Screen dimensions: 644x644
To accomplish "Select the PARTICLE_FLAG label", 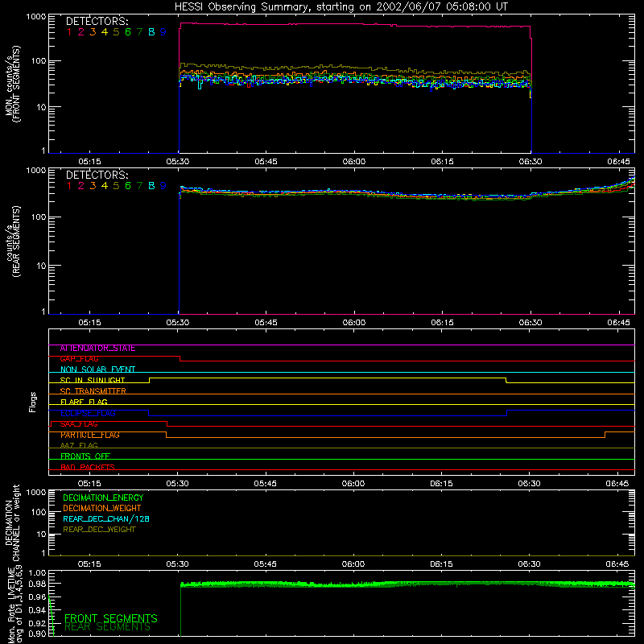I will tap(90, 435).
